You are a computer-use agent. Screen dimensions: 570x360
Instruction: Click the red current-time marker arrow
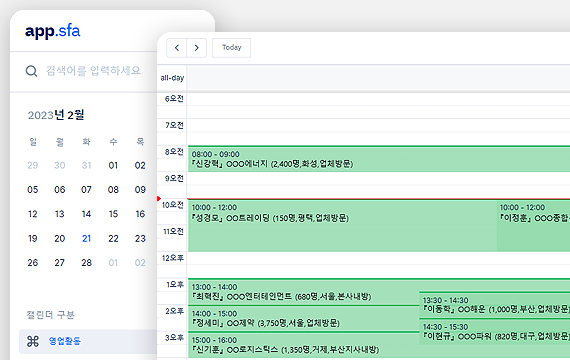pos(159,199)
